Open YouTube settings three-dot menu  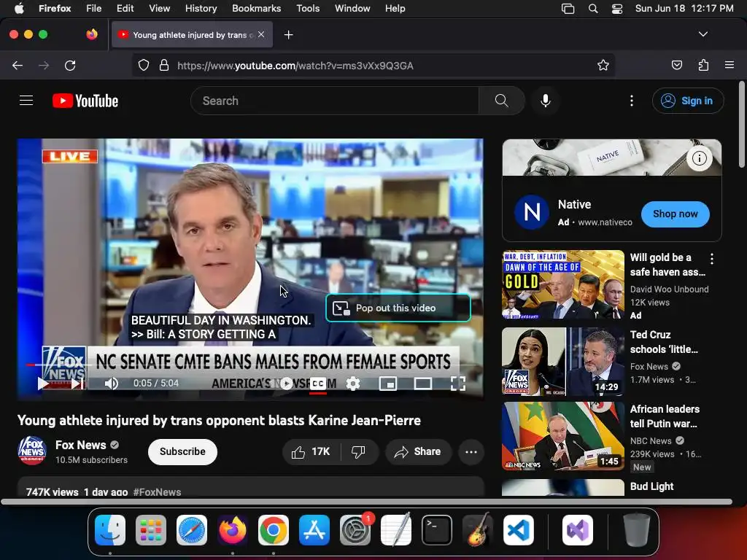pyautogui.click(x=631, y=101)
